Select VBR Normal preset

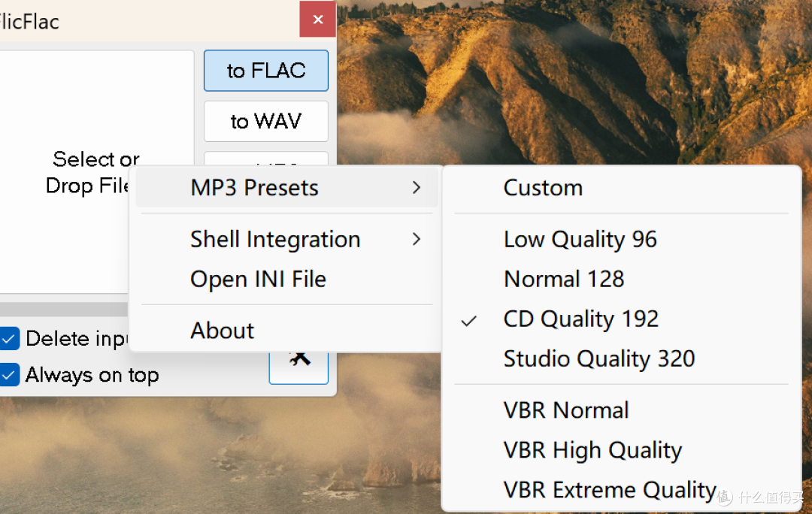pyautogui.click(x=622, y=410)
